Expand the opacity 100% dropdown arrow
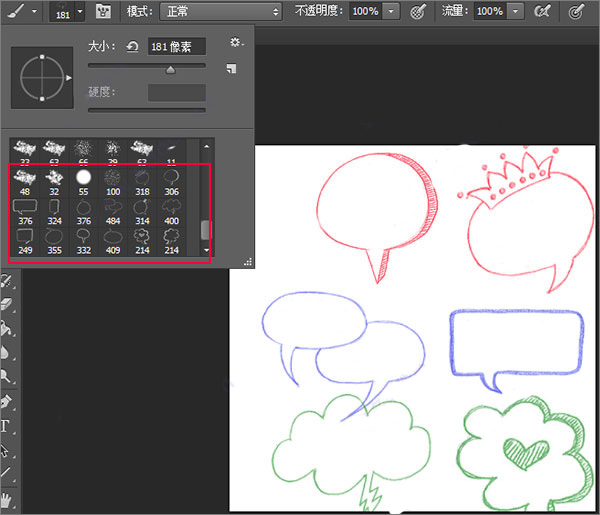Image resolution: width=600 pixels, height=515 pixels. 391,11
